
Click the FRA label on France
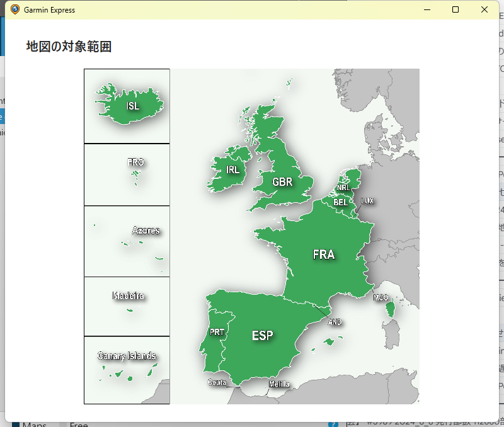(x=324, y=254)
